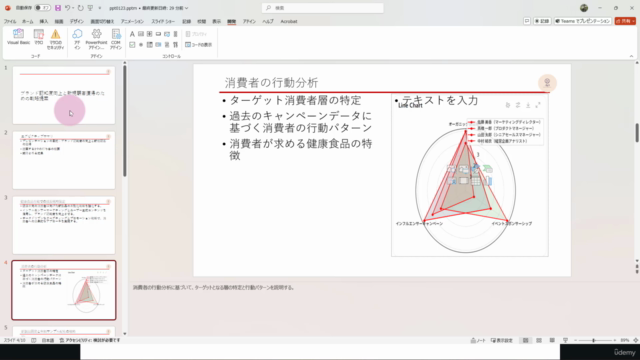
Task: Adjust the zoom slider in status bar
Action: tap(595, 340)
